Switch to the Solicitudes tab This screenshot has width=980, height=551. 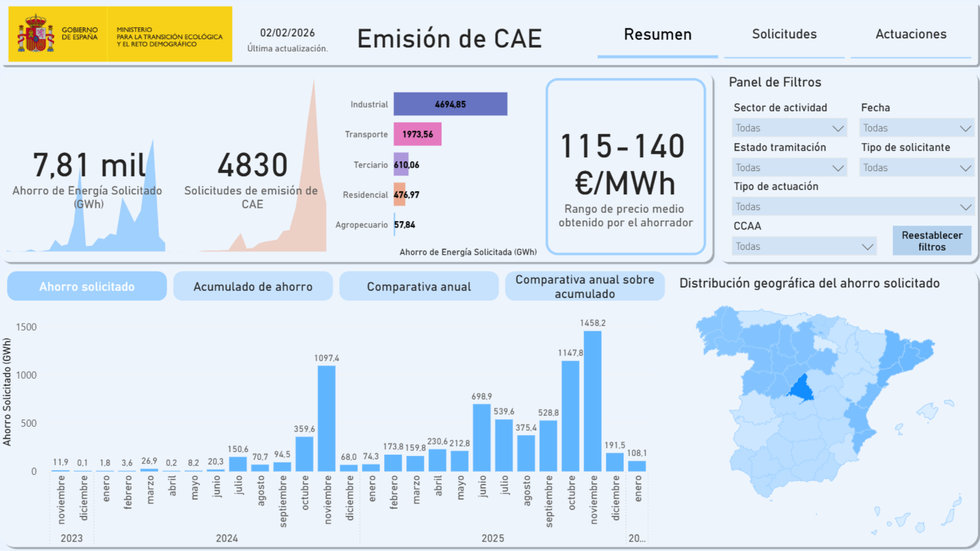(784, 35)
